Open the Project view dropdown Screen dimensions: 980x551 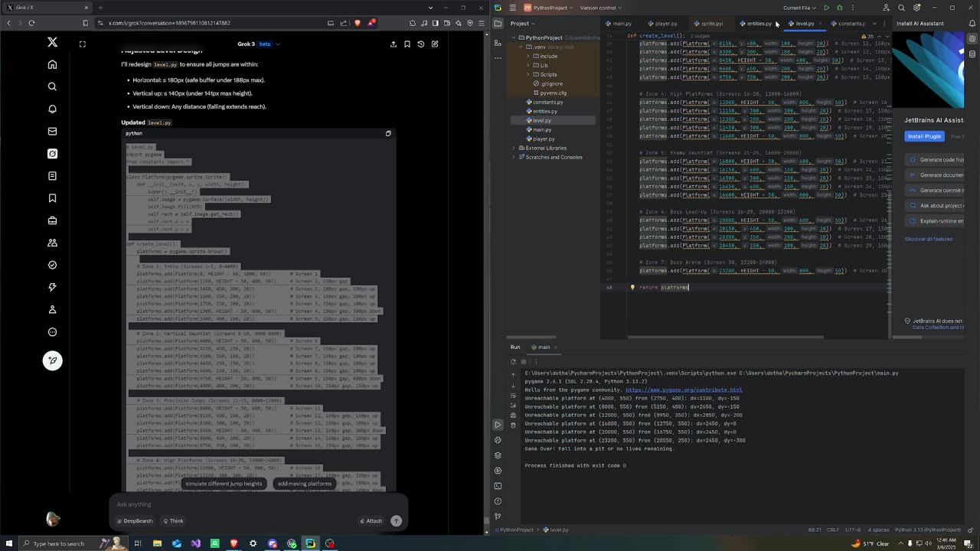coord(522,23)
